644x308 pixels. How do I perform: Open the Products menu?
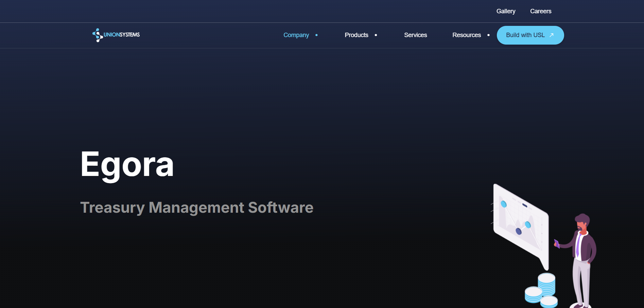coord(356,35)
